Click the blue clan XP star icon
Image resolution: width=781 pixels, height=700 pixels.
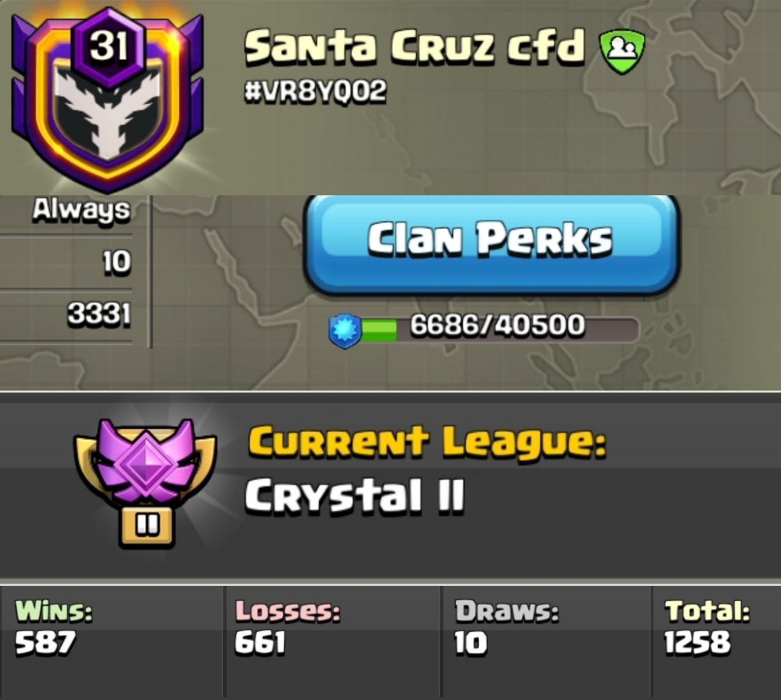point(345,331)
